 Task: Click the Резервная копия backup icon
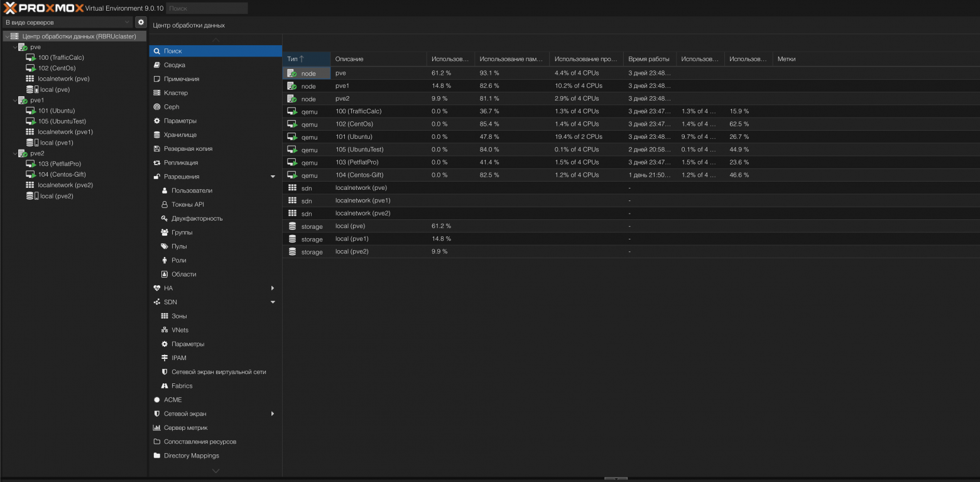157,149
